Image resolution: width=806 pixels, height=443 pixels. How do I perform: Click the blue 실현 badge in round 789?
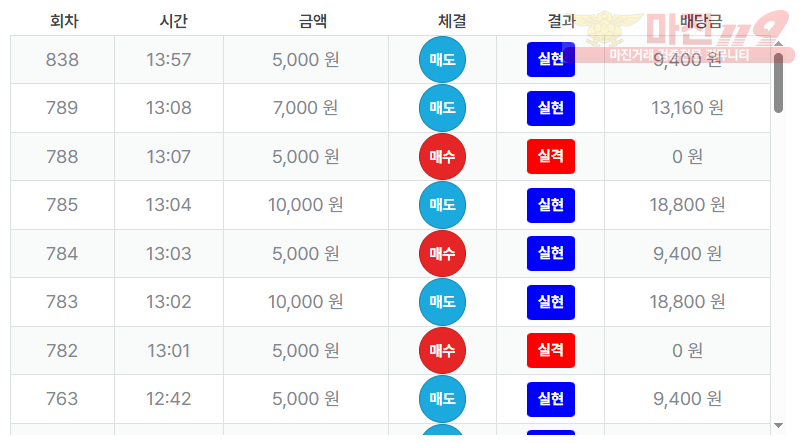pyautogui.click(x=550, y=108)
